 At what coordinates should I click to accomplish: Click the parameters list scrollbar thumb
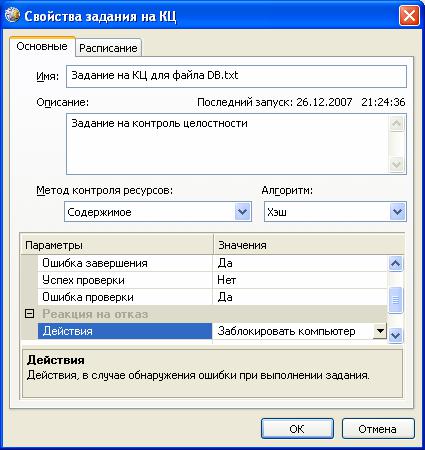[x=396, y=300]
